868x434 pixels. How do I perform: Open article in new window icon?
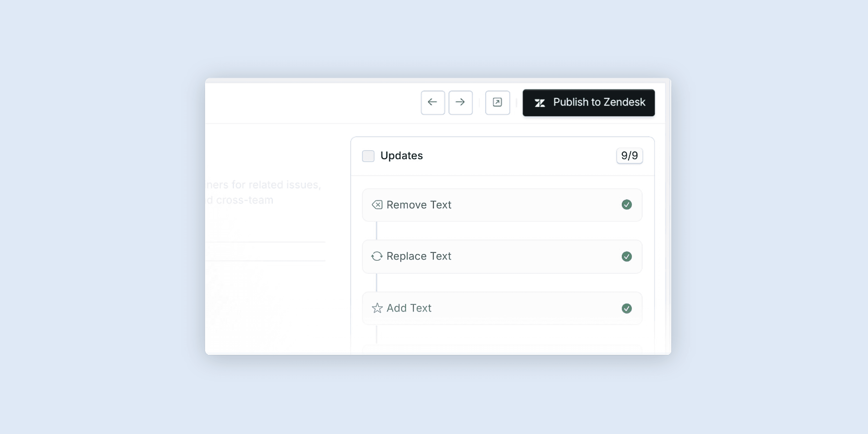497,102
